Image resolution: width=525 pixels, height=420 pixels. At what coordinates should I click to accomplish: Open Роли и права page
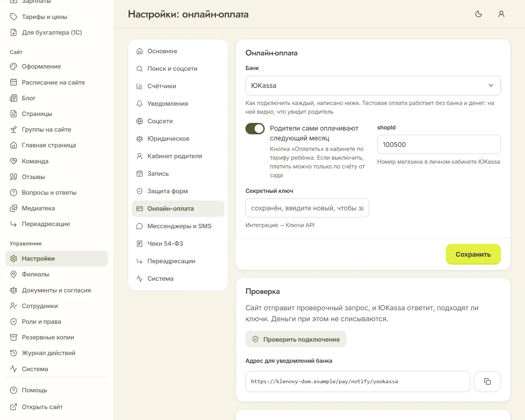click(x=57, y=322)
